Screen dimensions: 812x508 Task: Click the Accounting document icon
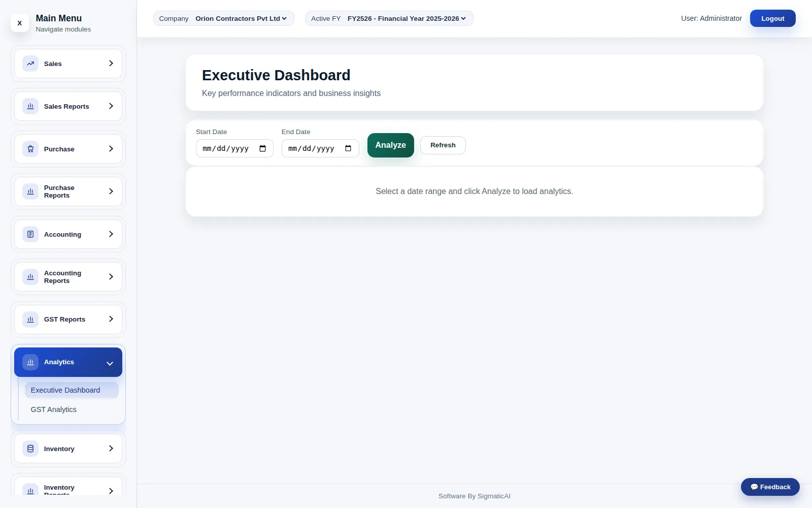30,234
